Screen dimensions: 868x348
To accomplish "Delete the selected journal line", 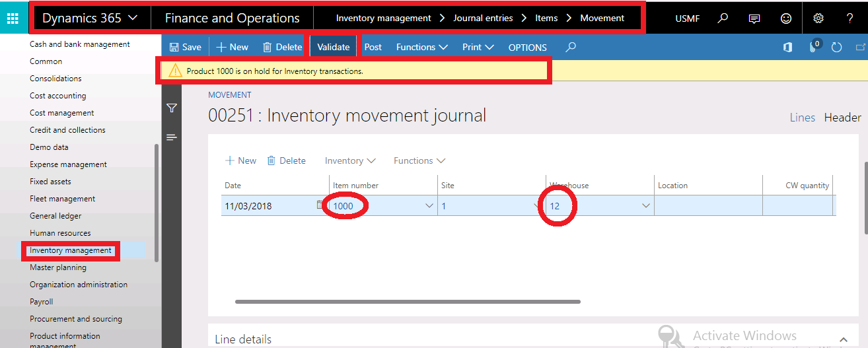I will (x=286, y=160).
